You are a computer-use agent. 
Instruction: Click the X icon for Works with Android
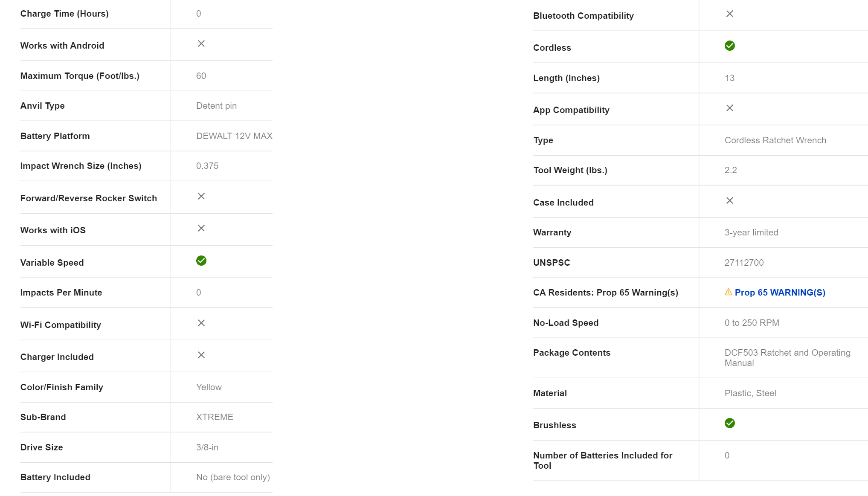click(x=201, y=44)
